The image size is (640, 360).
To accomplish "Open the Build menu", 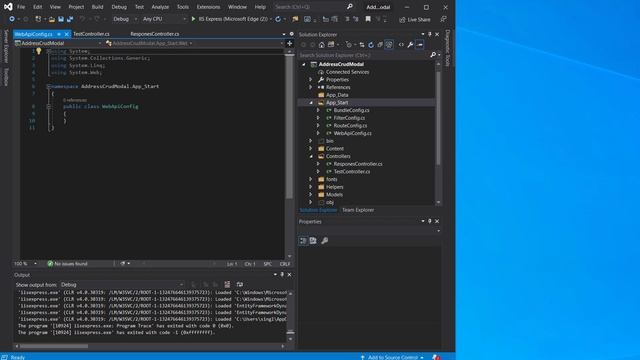I will (x=97, y=7).
